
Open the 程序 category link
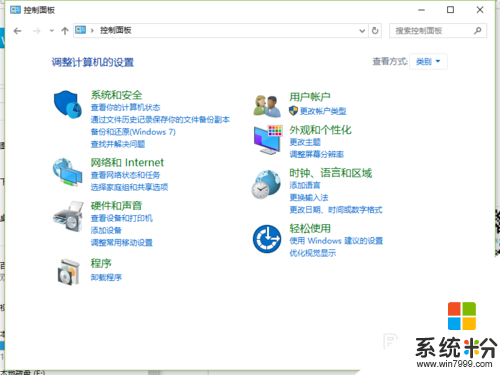pos(101,263)
